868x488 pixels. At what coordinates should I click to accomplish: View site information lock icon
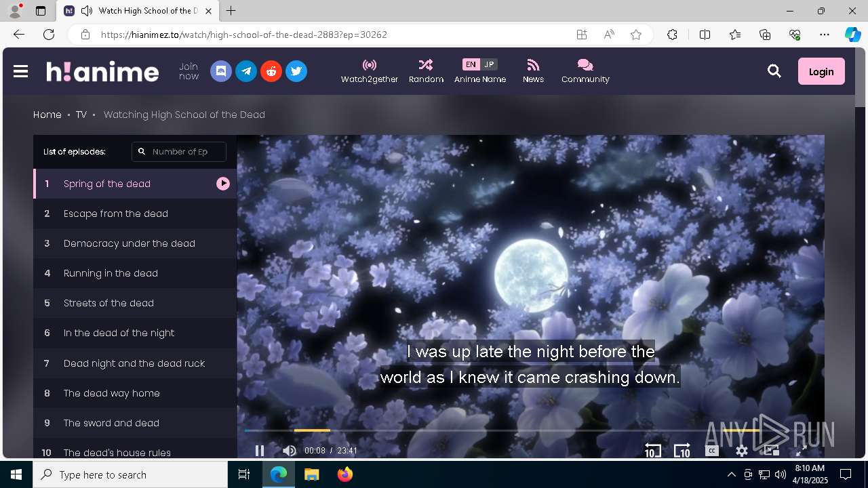coord(85,35)
